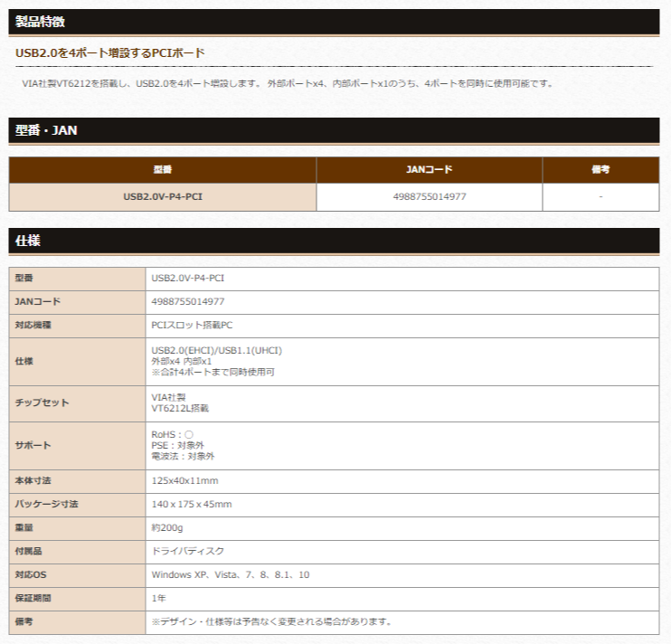Click the サポート row label
The image size is (671, 644).
click(33, 445)
